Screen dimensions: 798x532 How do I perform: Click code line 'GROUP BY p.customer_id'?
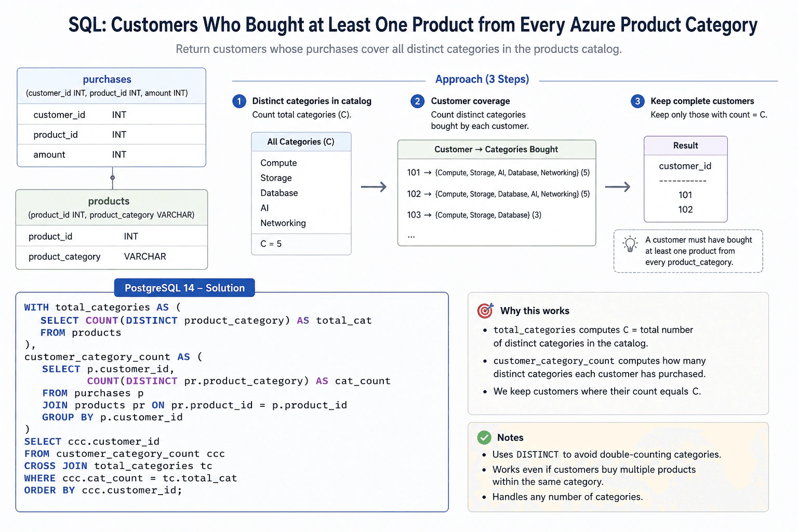[112, 417]
